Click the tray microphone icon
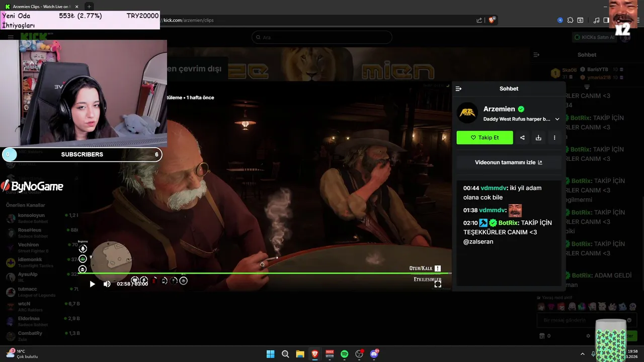Screen dimensions: 644x362 [593, 354]
